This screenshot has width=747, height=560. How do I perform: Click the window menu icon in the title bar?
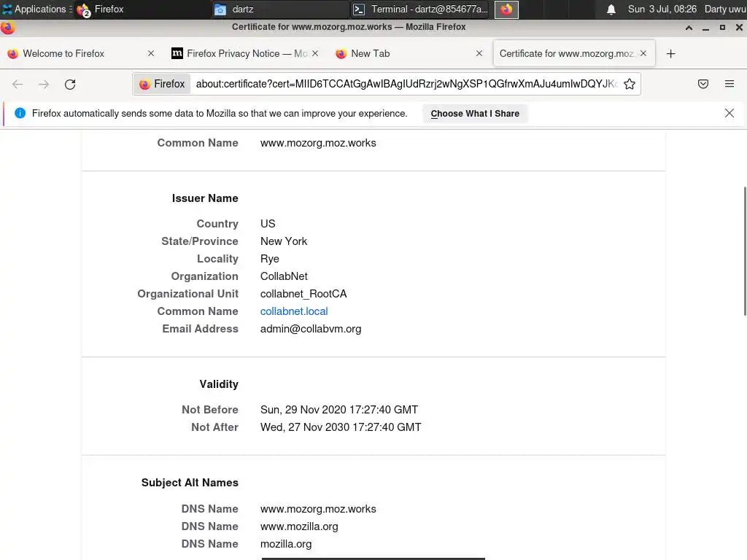[x=8, y=27]
